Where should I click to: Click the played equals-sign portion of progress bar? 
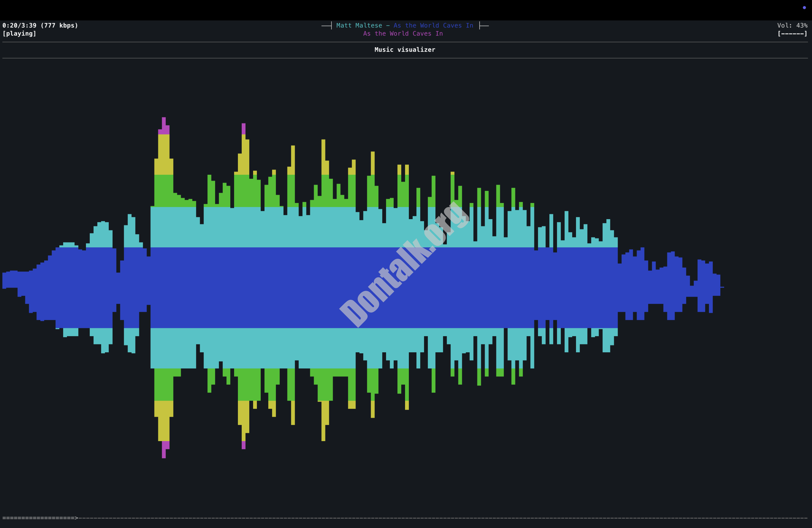click(37, 518)
